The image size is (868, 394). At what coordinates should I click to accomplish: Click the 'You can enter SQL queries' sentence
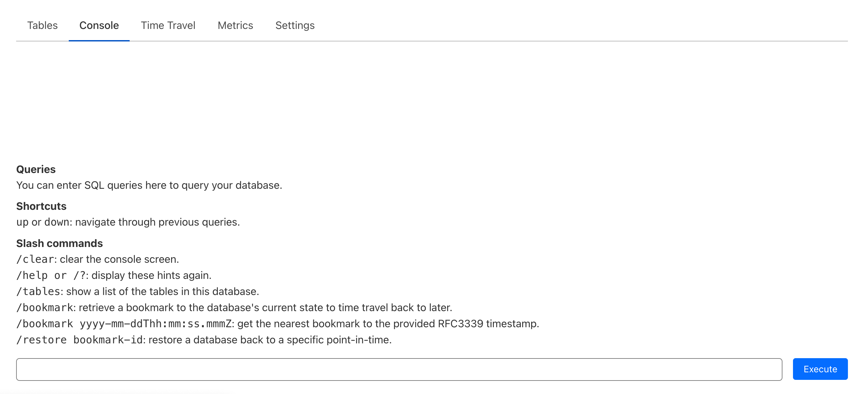(x=149, y=185)
